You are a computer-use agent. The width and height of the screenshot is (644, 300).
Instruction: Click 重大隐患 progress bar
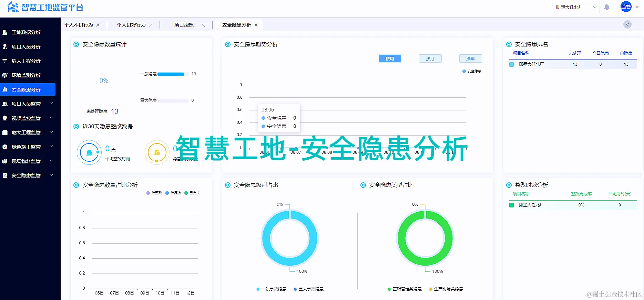click(173, 100)
